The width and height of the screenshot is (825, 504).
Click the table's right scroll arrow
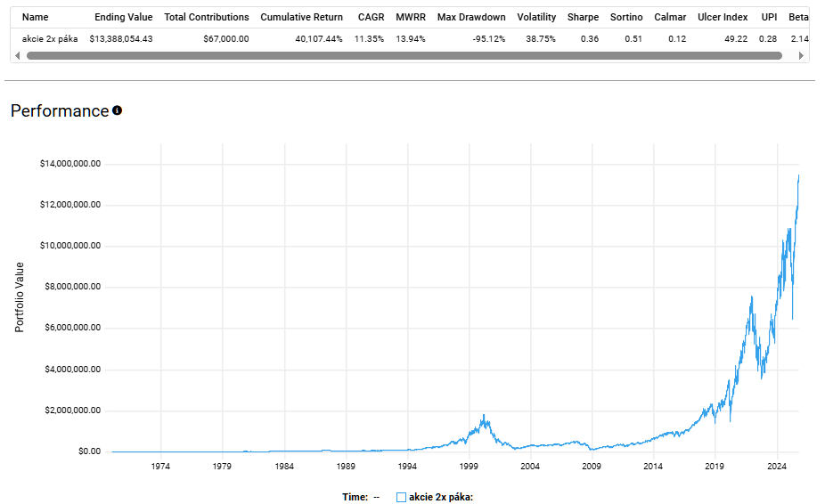pos(803,55)
